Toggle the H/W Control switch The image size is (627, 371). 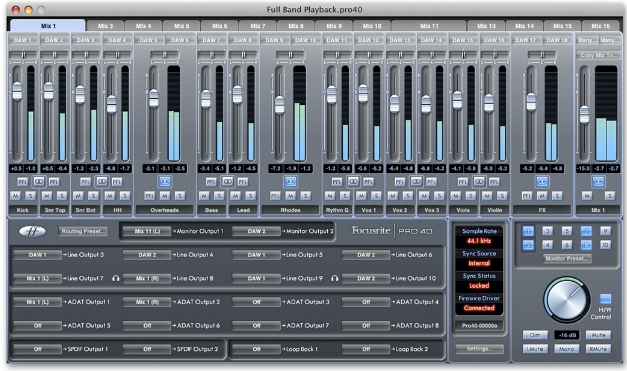click(x=605, y=299)
